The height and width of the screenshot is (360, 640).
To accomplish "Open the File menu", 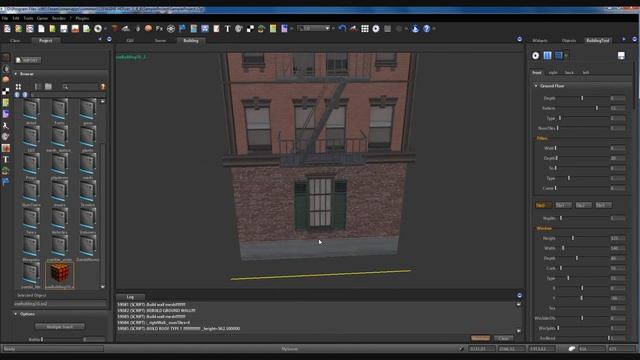I will (5, 18).
